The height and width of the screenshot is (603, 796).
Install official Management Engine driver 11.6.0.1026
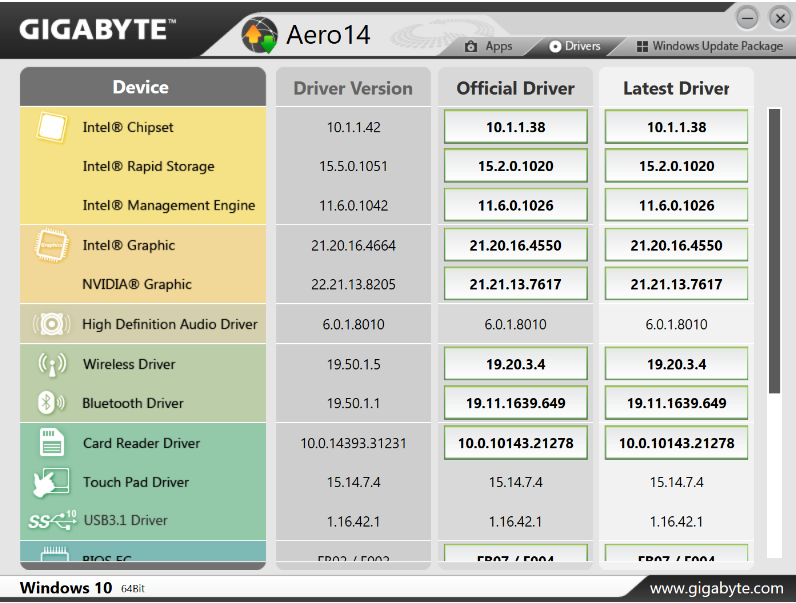[515, 206]
